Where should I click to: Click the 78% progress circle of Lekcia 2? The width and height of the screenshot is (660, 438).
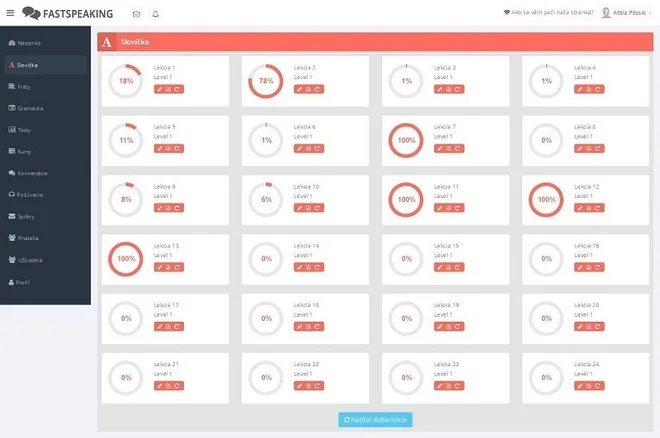pyautogui.click(x=265, y=81)
